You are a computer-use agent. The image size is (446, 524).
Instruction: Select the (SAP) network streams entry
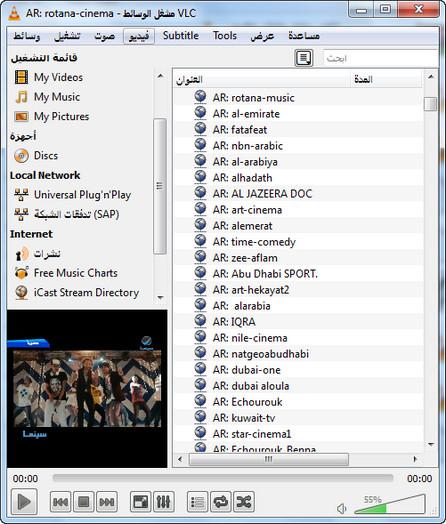pyautogui.click(x=66, y=214)
